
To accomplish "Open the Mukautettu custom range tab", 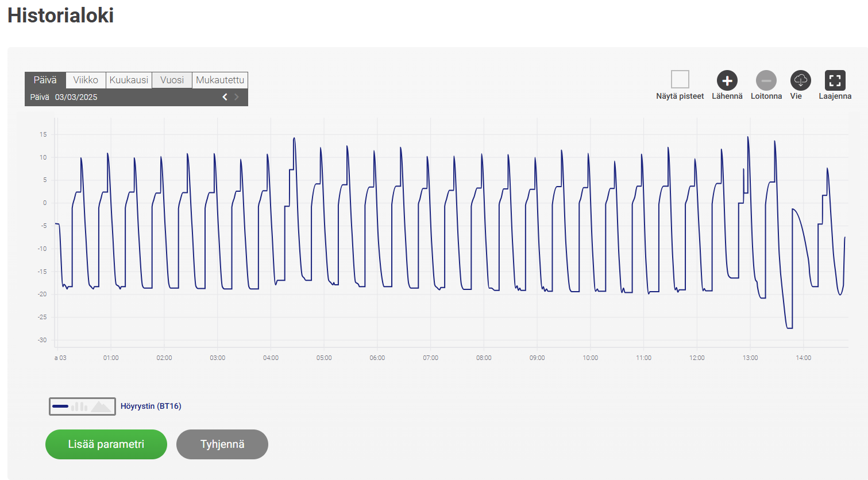I will [x=220, y=80].
